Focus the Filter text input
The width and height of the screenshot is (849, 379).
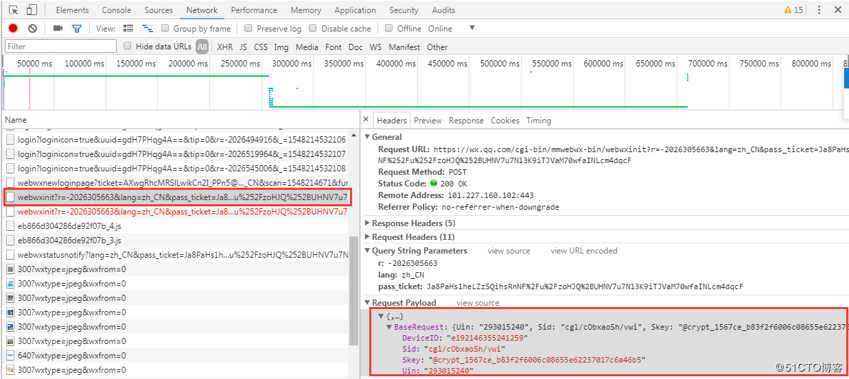pyautogui.click(x=61, y=46)
